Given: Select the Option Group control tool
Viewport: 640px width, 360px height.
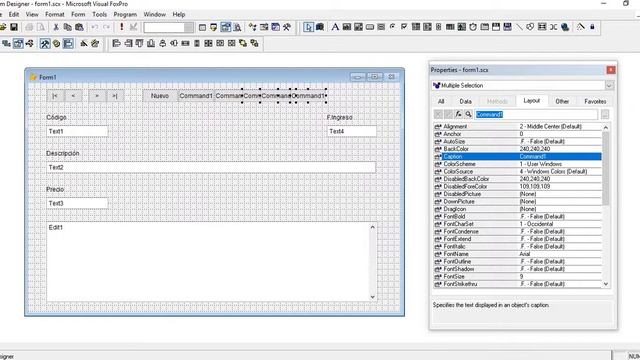Looking at the screenshot, I should tap(393, 27).
